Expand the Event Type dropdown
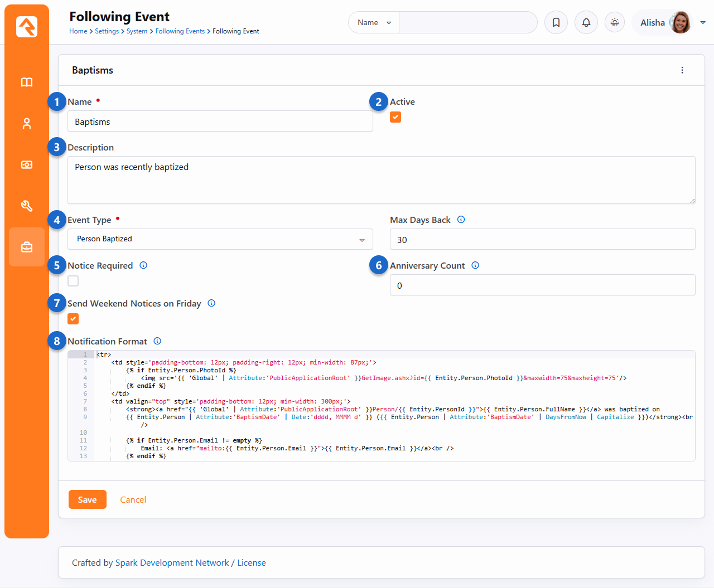714x588 pixels. (x=220, y=239)
